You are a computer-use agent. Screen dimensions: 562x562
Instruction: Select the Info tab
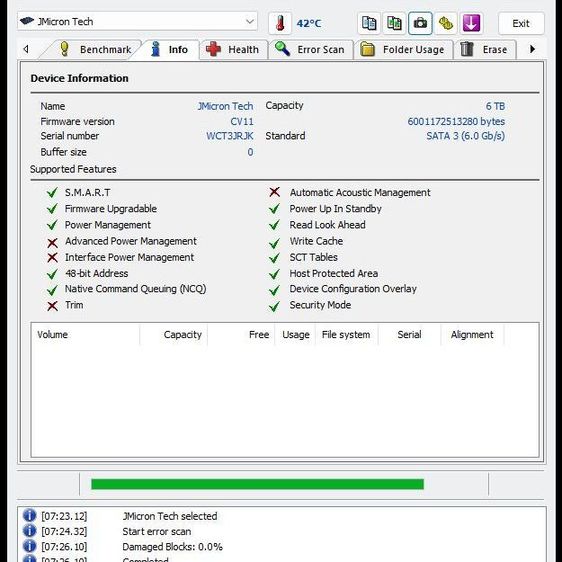point(170,49)
